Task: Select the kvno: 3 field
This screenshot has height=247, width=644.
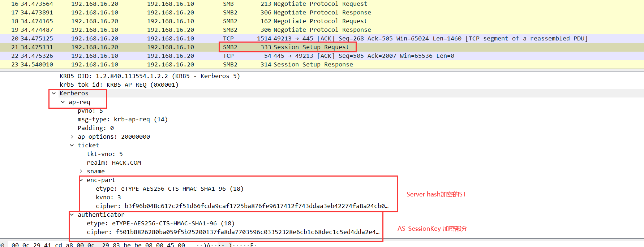Action: tap(108, 198)
